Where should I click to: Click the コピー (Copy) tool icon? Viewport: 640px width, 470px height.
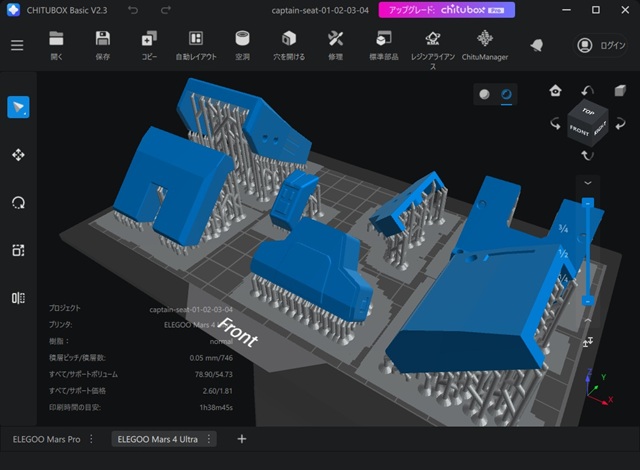coord(149,39)
